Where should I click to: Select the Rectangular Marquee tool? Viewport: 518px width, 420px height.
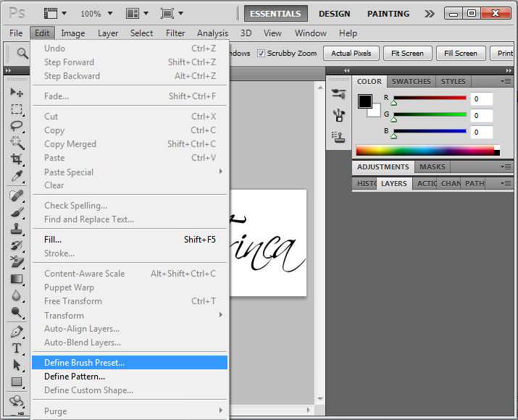coord(17,109)
